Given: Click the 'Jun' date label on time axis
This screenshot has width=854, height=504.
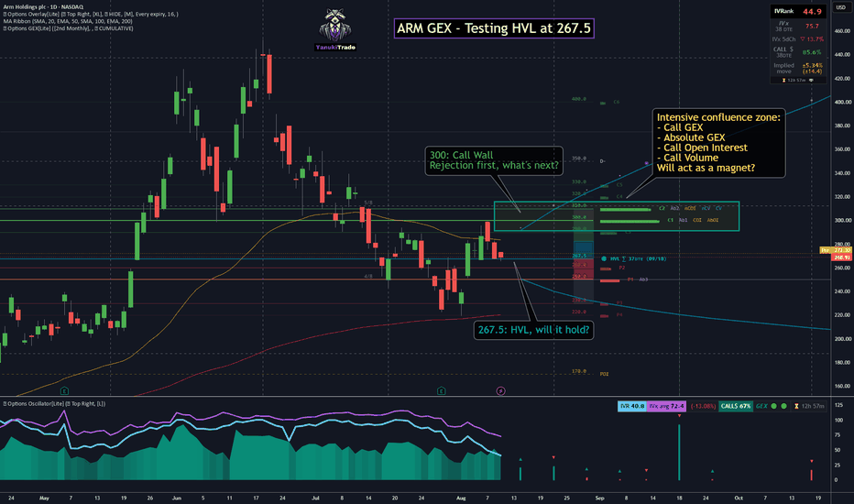Looking at the screenshot, I should click(177, 498).
